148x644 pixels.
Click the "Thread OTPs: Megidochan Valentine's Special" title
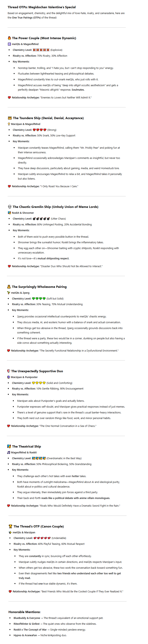(x=42, y=7)
